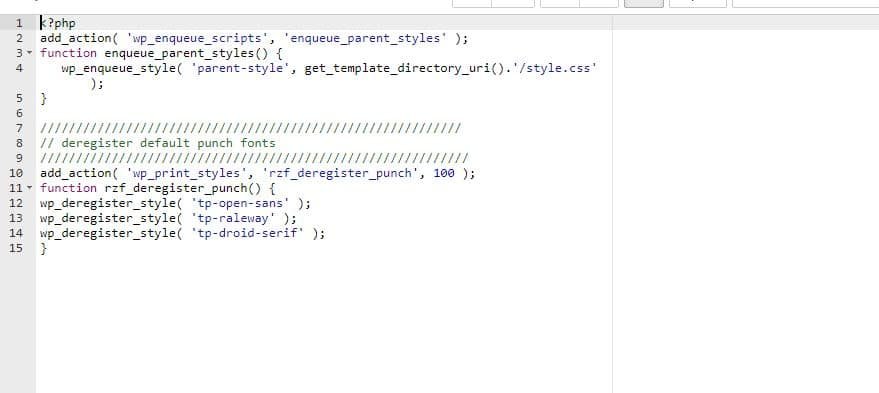Place cursor on the <?php opening tag
Image resolution: width=879 pixels, height=393 pixels.
click(58, 23)
